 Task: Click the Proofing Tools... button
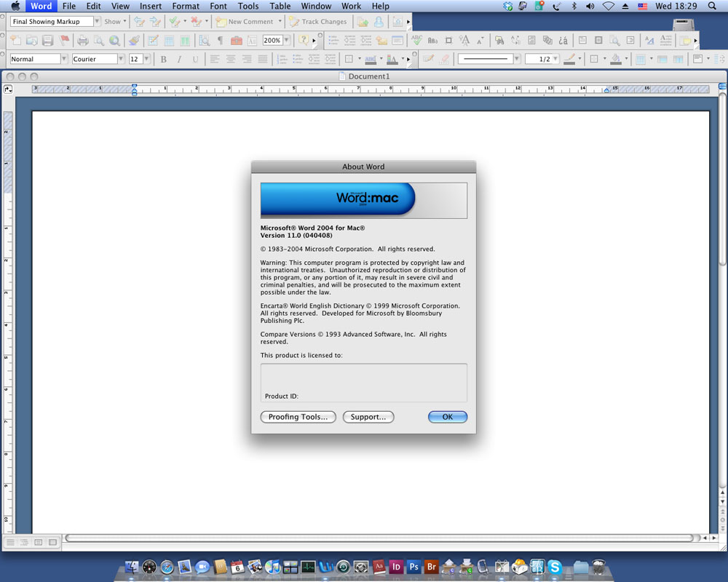coord(298,417)
